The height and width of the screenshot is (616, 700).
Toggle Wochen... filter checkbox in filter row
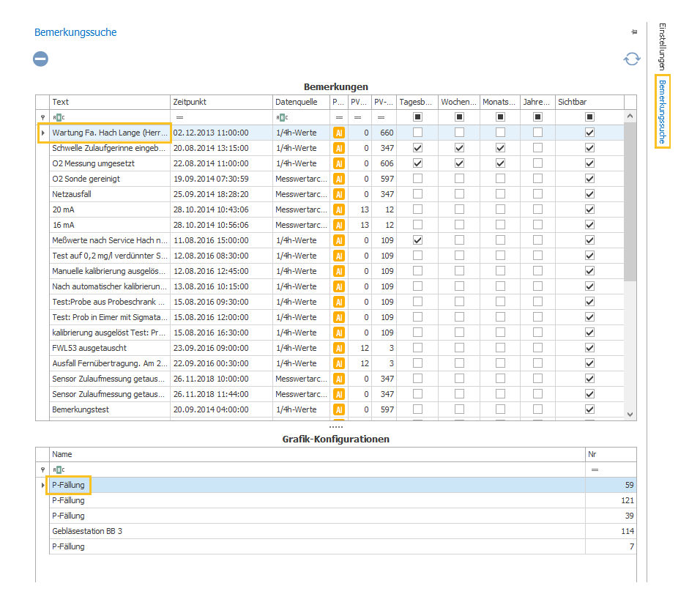pyautogui.click(x=459, y=117)
